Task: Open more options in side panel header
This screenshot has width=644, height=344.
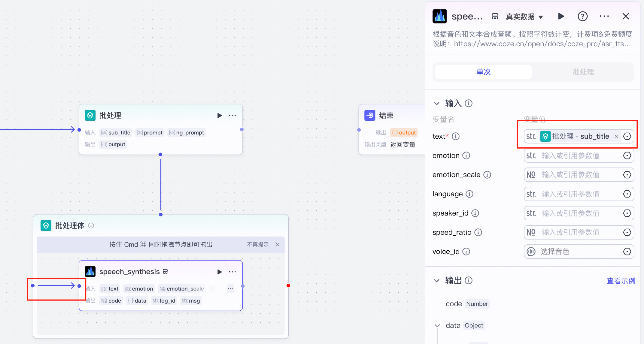Action: tap(604, 16)
